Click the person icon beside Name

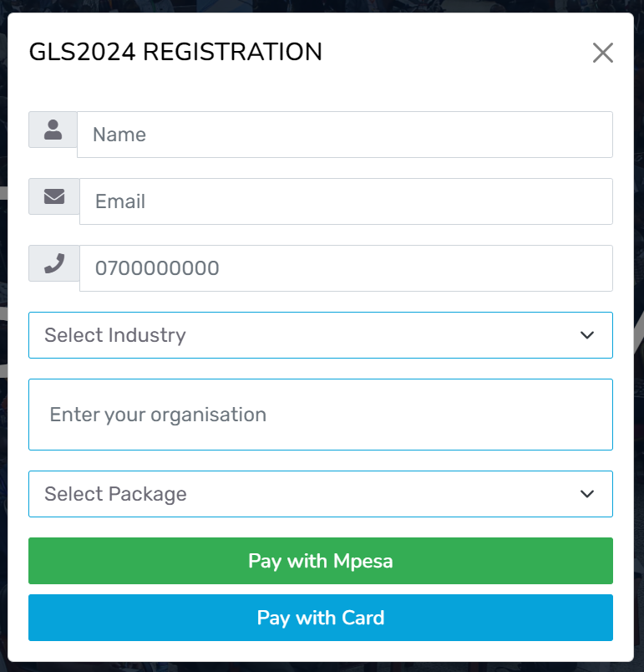(x=53, y=130)
